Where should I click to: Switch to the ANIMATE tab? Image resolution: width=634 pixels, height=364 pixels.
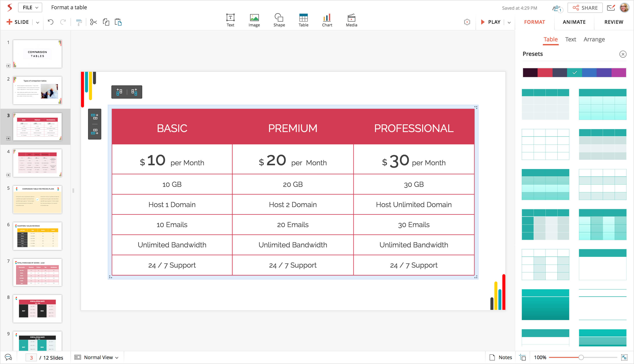[x=574, y=22]
